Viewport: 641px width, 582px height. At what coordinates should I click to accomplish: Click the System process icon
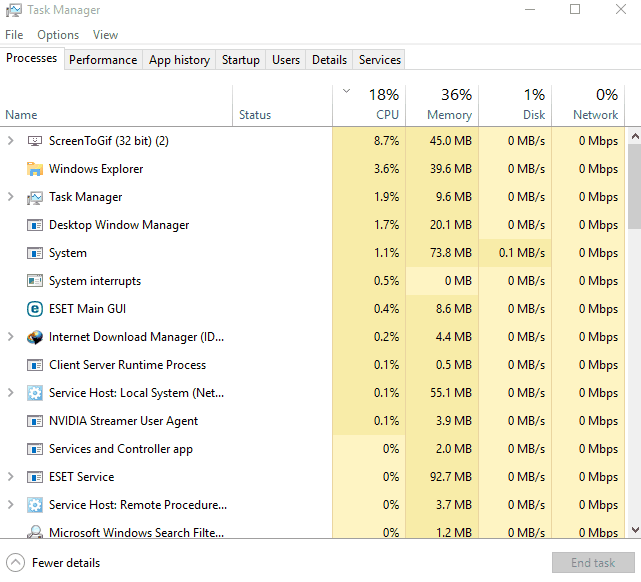35,253
